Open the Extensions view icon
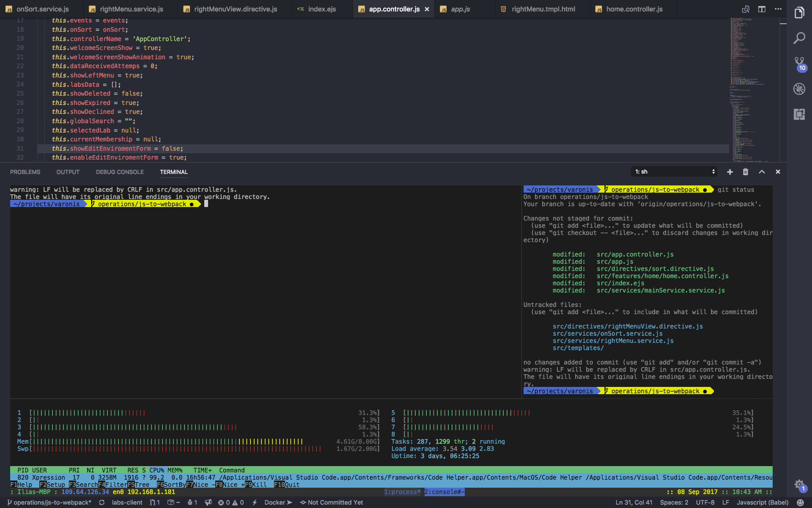812x508 pixels. (x=799, y=114)
